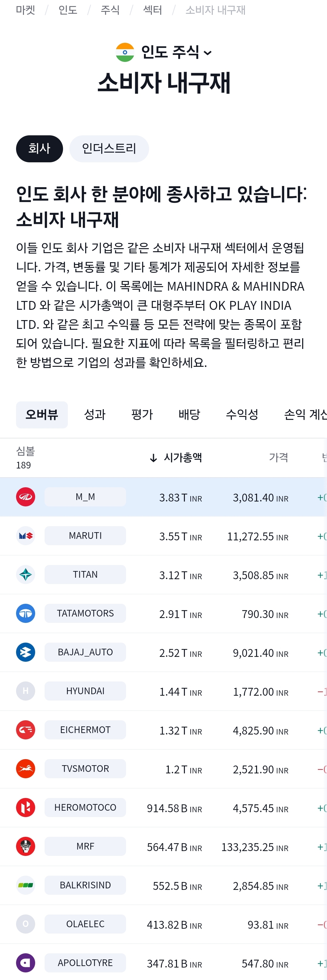
Task: Click the Hyundai H placeholder icon
Action: [25, 691]
